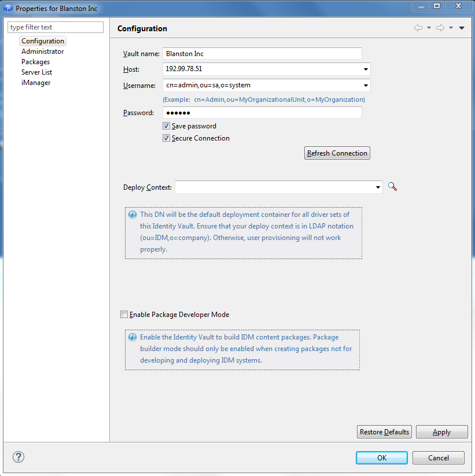Expand the Deploy Context dropdown
Image resolution: width=475 pixels, height=476 pixels.
point(378,187)
